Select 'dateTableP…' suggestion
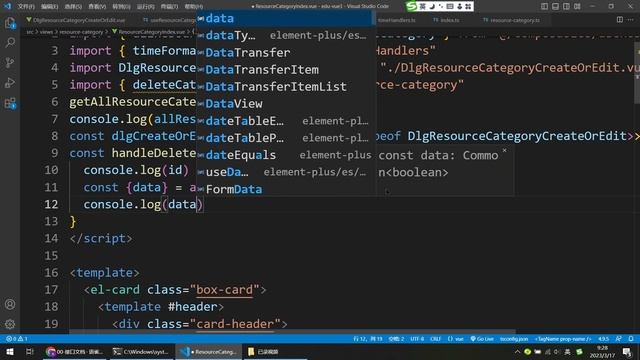The image size is (640, 360). tap(284, 138)
